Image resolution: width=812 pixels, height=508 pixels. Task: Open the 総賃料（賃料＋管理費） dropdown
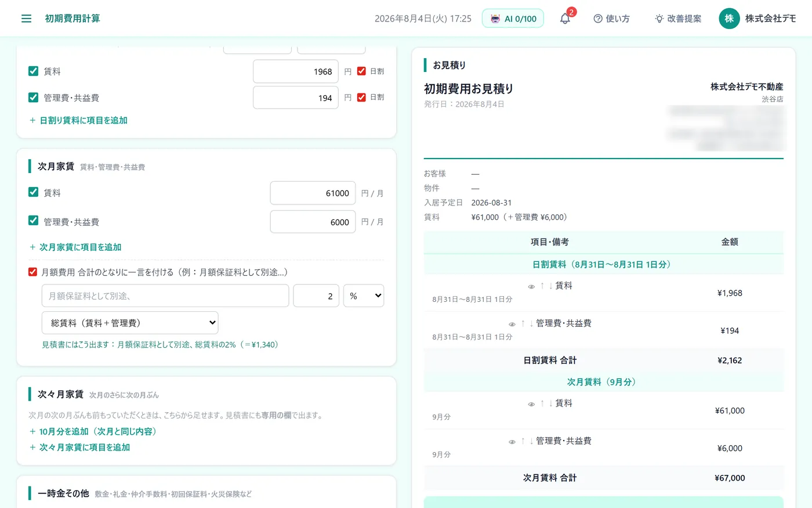tap(130, 323)
